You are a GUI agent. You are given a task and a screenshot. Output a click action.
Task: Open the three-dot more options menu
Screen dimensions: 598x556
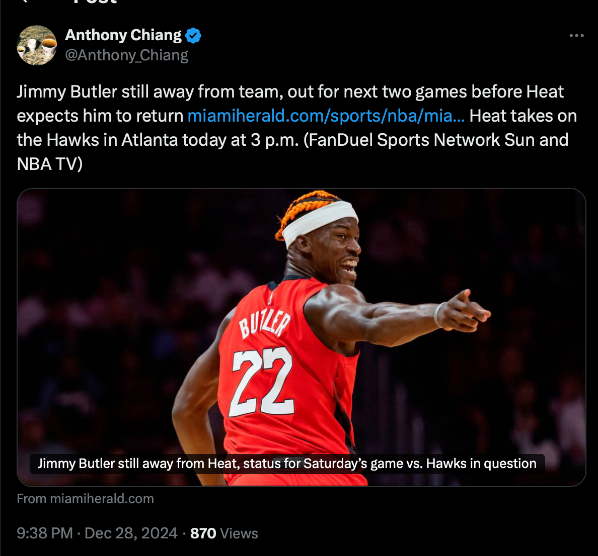click(576, 35)
